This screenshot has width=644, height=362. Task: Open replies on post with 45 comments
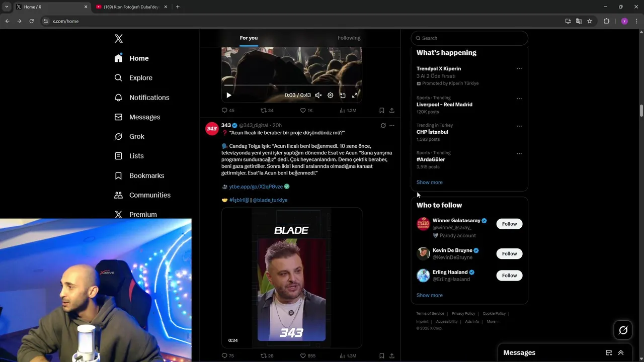coord(228,110)
